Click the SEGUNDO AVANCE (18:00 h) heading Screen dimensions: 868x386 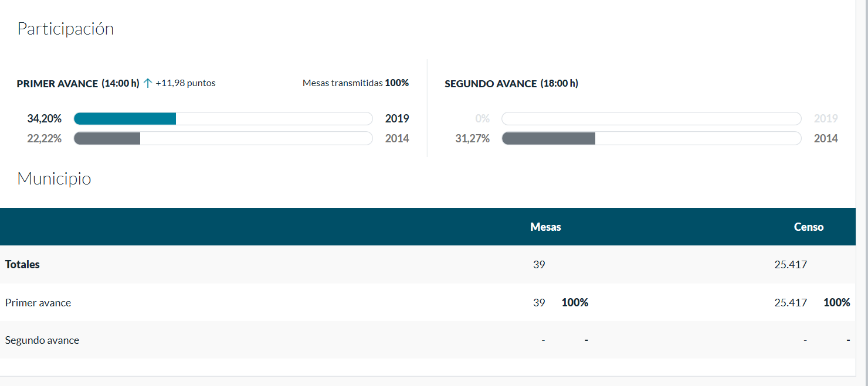click(511, 84)
